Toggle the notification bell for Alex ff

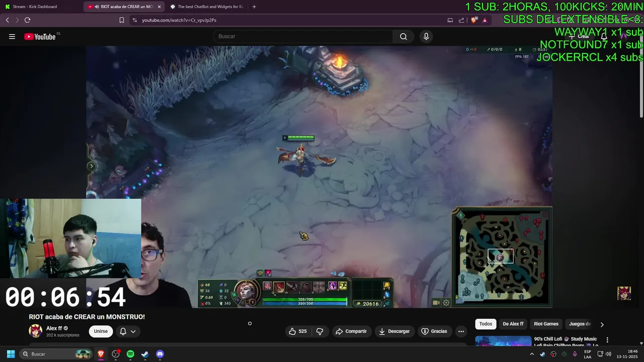click(x=123, y=331)
